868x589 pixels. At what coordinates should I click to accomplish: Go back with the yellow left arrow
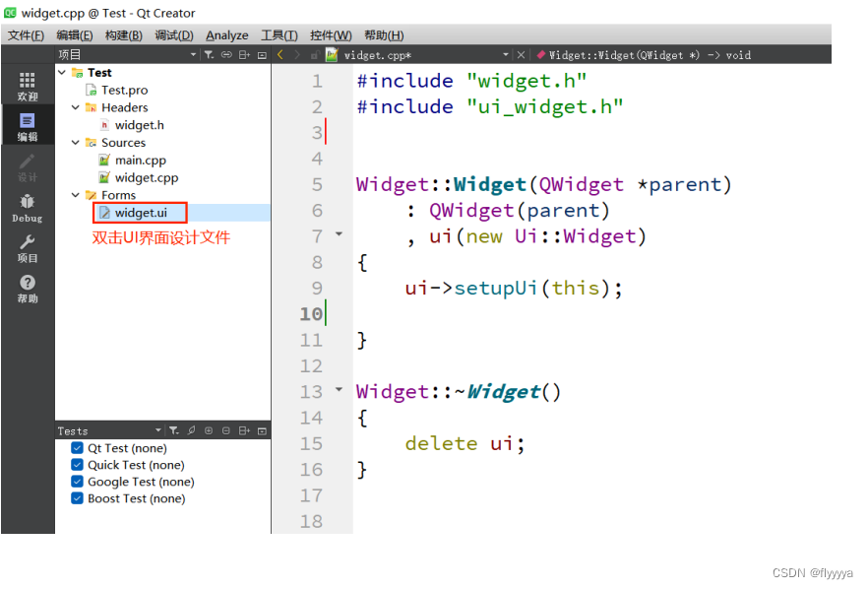point(280,54)
